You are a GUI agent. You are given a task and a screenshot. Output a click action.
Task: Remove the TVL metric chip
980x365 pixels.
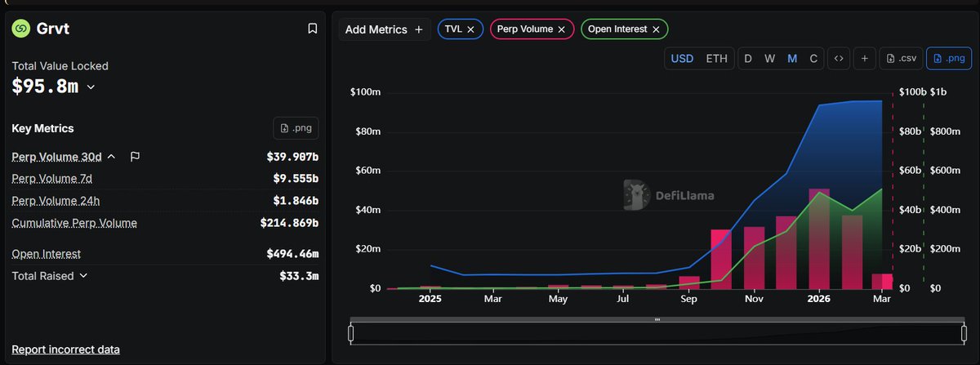pyautogui.click(x=470, y=29)
